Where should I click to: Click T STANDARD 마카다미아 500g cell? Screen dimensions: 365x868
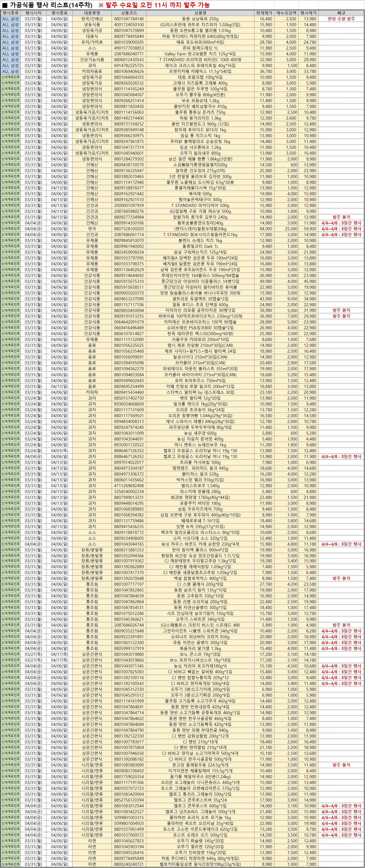click(200, 205)
